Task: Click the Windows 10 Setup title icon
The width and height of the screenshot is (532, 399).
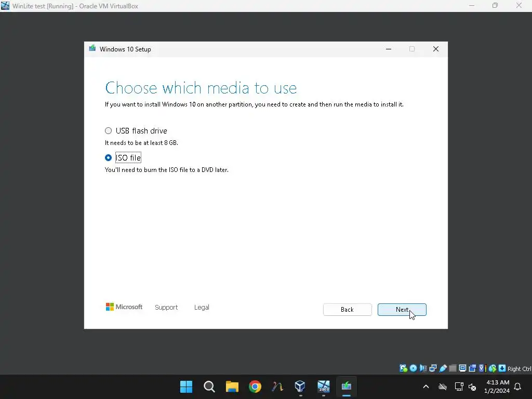Action: point(92,48)
